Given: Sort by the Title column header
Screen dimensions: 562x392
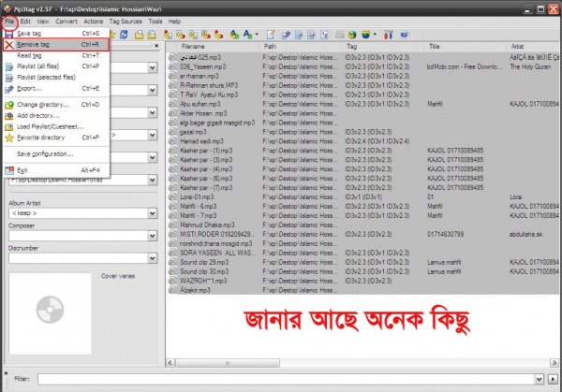Looking at the screenshot, I should coord(466,47).
